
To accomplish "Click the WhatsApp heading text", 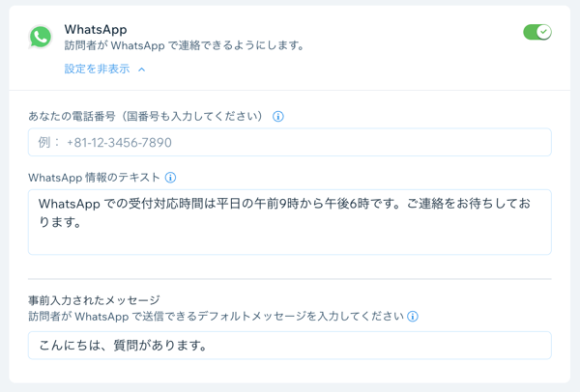I will click(96, 29).
